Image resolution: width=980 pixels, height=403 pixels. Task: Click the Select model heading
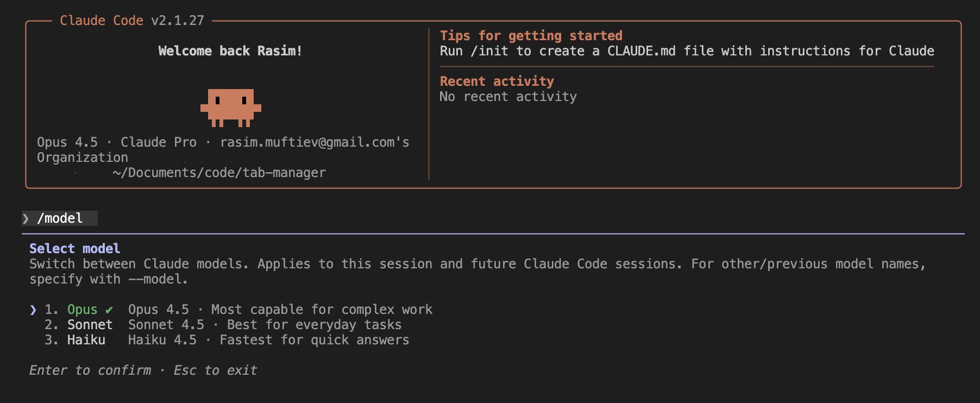coord(74,248)
